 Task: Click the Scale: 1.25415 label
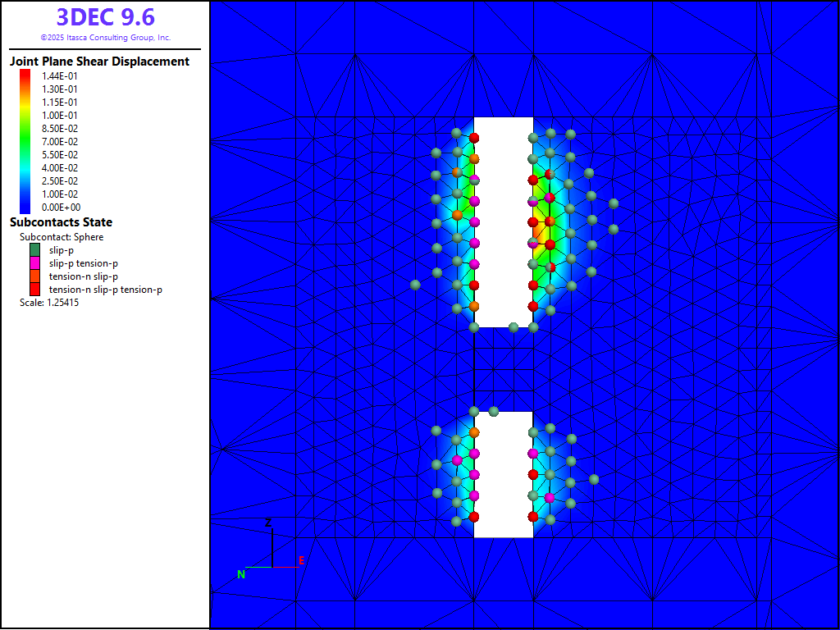pos(49,303)
